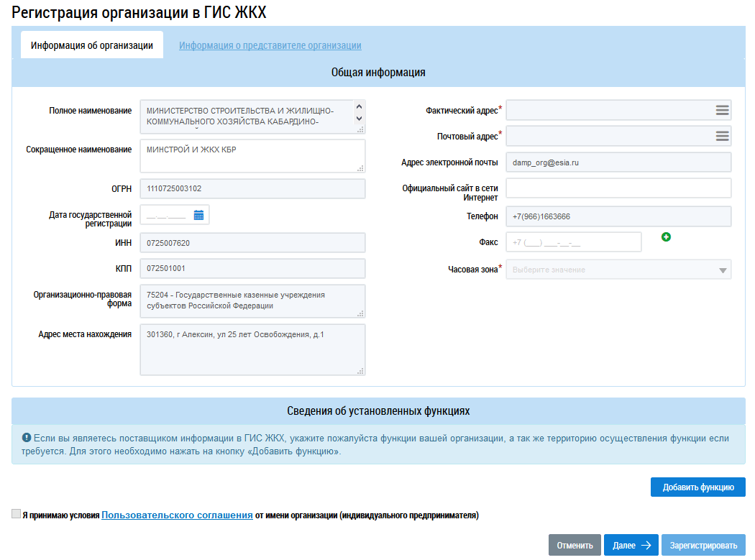755x560 pixels.
Task: Select the Информация об организации tab
Action: coord(92,45)
